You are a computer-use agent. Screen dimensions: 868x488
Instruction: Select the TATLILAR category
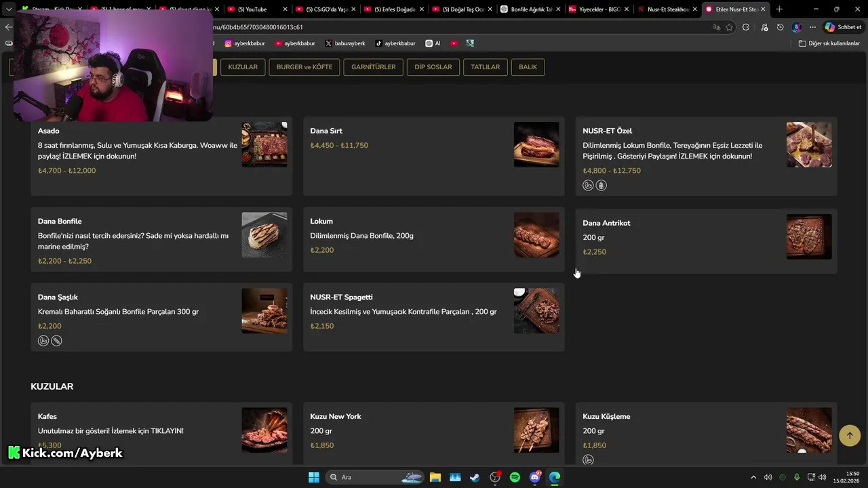point(486,67)
